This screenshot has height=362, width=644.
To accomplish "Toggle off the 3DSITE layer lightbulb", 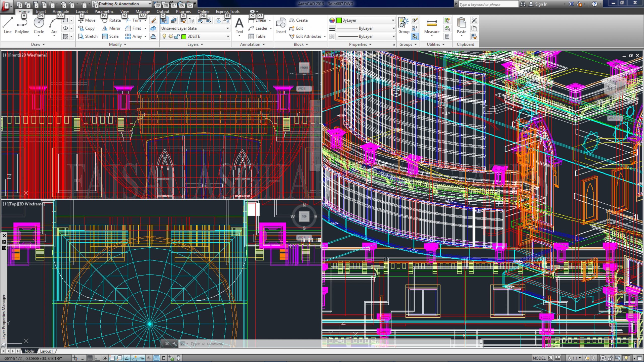I will 164,36.
